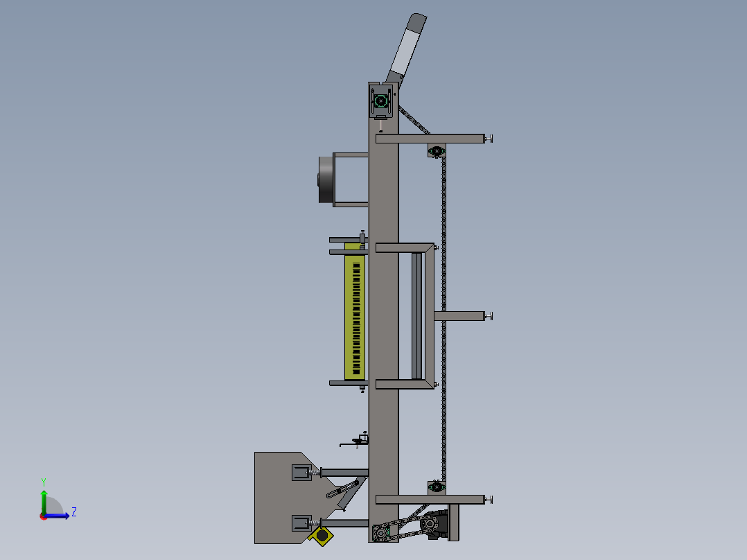Select the upper bearing block on the chain
The height and width of the screenshot is (560, 747).
437,152
